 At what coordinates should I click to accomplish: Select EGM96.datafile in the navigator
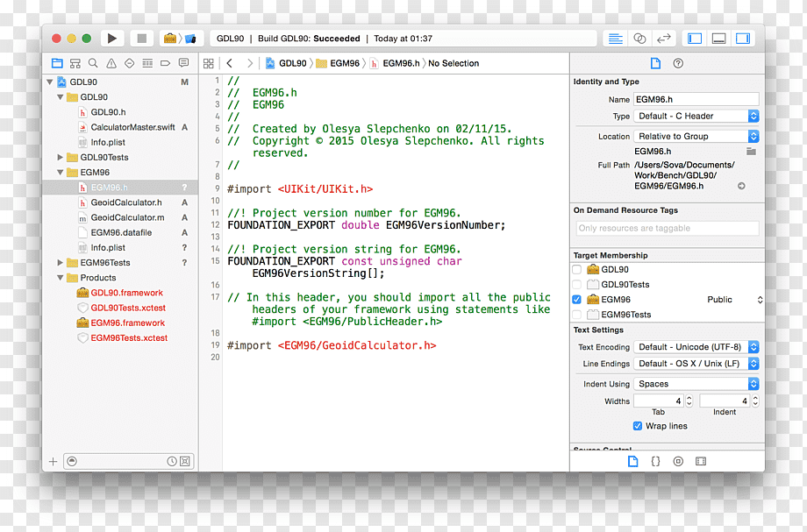[x=121, y=232]
